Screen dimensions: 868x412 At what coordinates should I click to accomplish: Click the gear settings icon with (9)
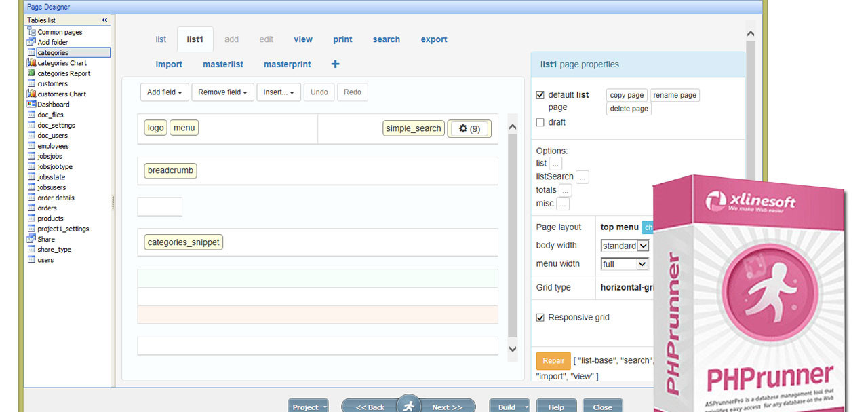click(x=469, y=128)
